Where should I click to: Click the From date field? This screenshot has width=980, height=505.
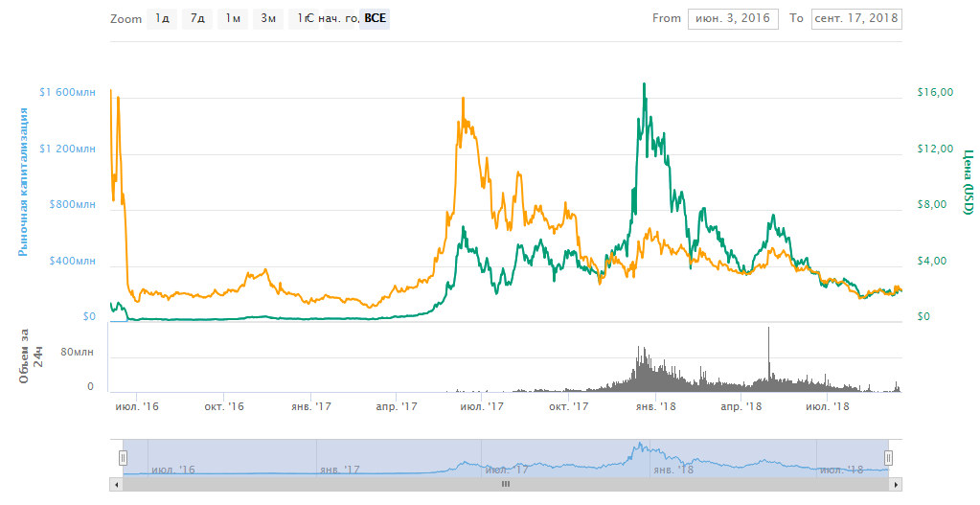pos(733,19)
